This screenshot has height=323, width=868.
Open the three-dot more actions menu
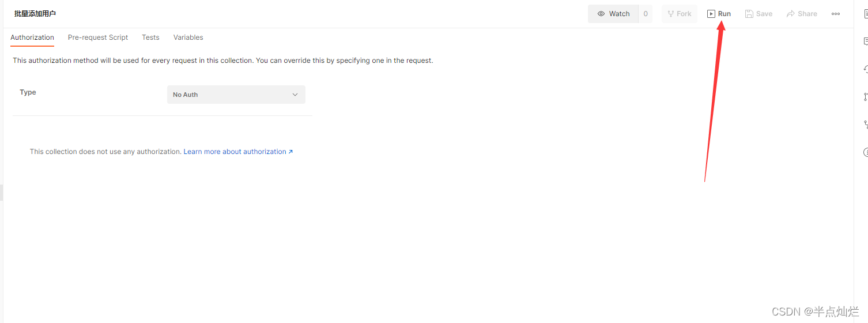tap(836, 14)
